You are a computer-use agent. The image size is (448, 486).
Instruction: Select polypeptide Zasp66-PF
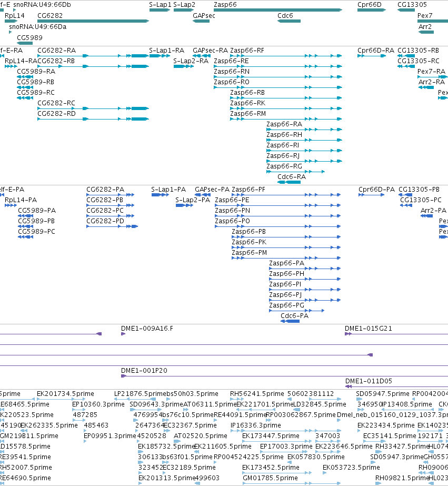pyautogui.click(x=286, y=195)
